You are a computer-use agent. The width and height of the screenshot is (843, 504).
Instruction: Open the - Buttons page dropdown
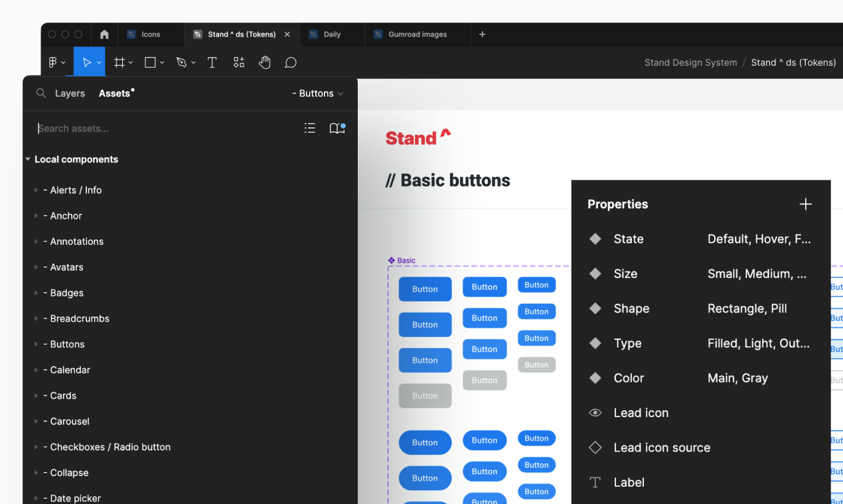(x=318, y=94)
